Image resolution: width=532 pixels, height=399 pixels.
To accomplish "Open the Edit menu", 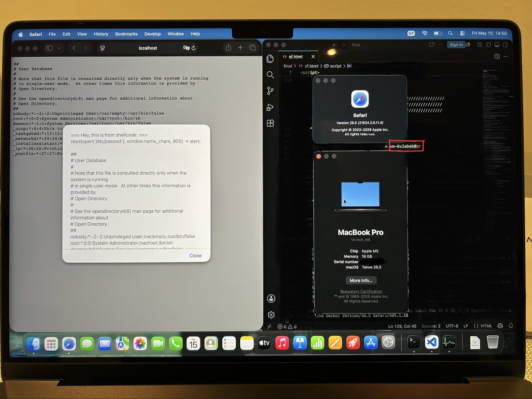I will [66, 34].
